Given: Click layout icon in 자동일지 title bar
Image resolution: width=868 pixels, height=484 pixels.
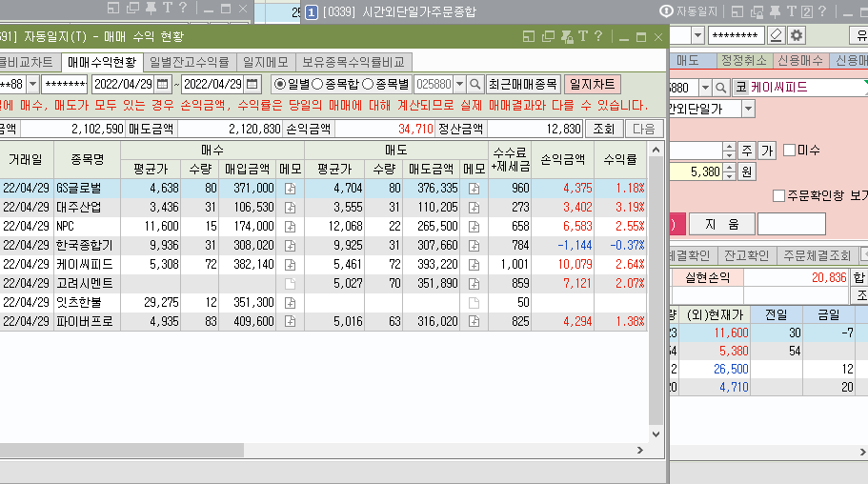Looking at the screenshot, I should 529,36.
